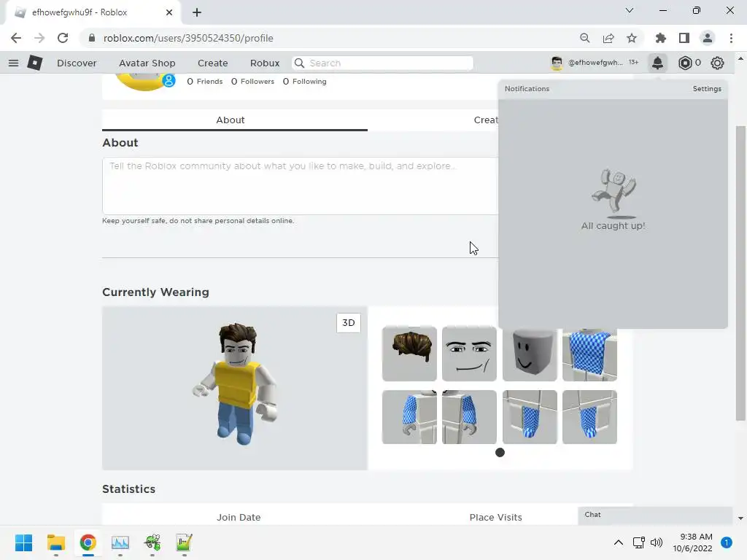The image size is (747, 560).
Task: Click the clock showing 9:38 AM
Action: tap(696, 537)
